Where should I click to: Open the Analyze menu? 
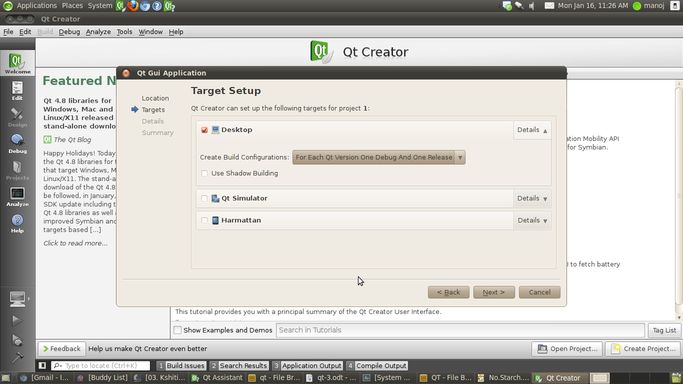pyautogui.click(x=98, y=32)
